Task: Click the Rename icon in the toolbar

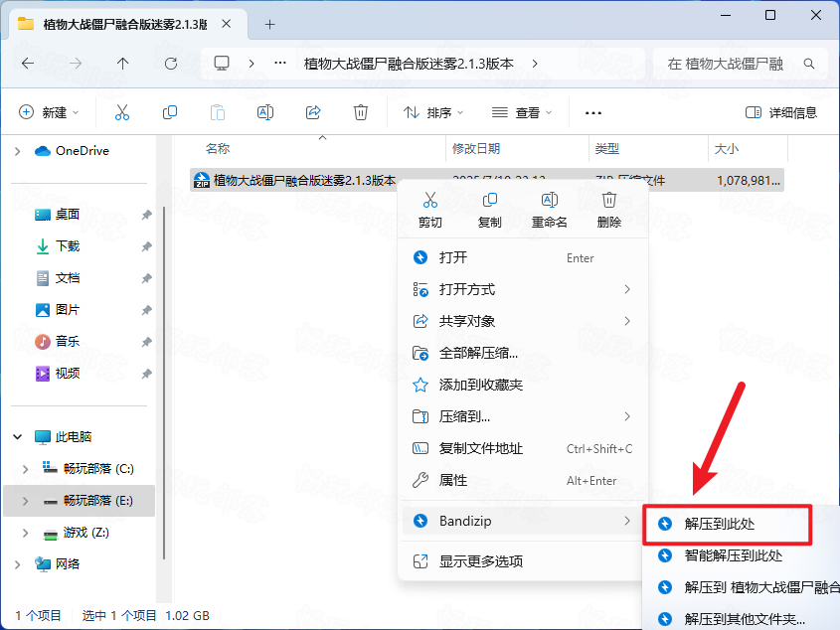Action: (265, 112)
